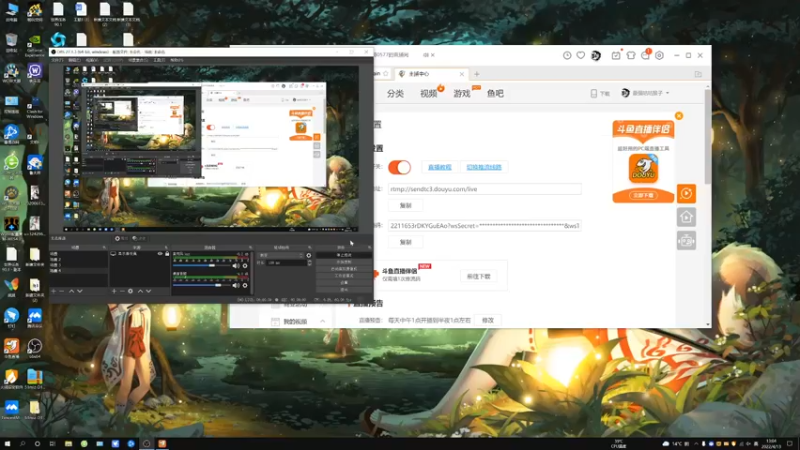
Task: Move scene down in OBS scenes panel
Action: click(x=80, y=291)
